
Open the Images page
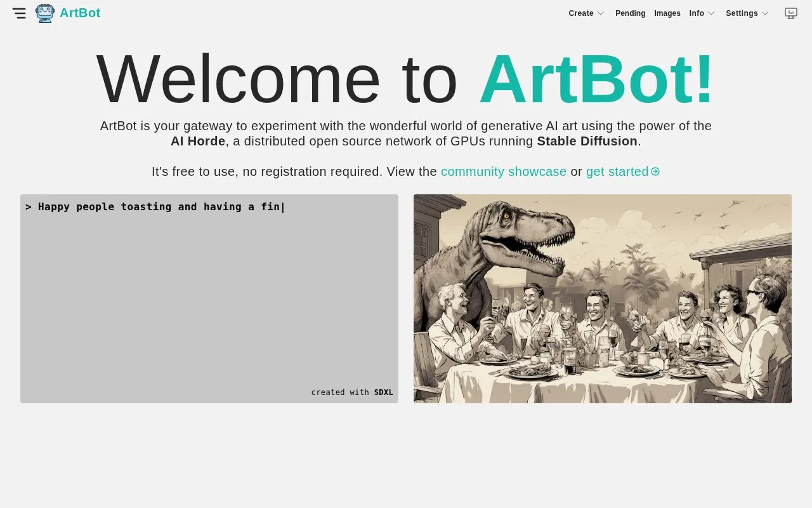click(x=667, y=13)
